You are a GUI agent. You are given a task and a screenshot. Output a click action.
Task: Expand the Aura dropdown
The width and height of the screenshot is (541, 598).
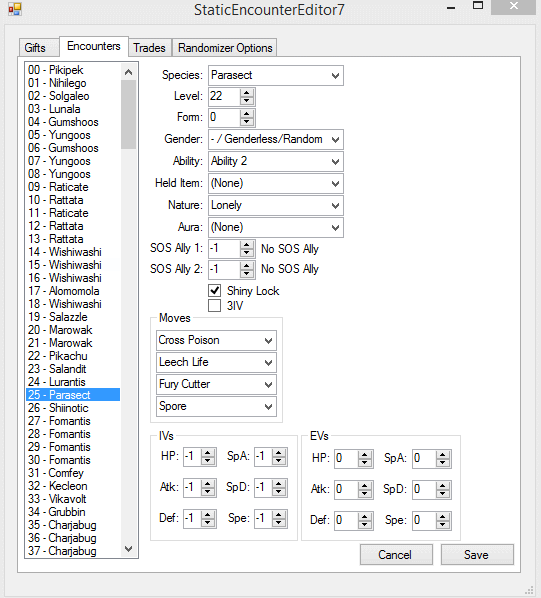coord(276,227)
